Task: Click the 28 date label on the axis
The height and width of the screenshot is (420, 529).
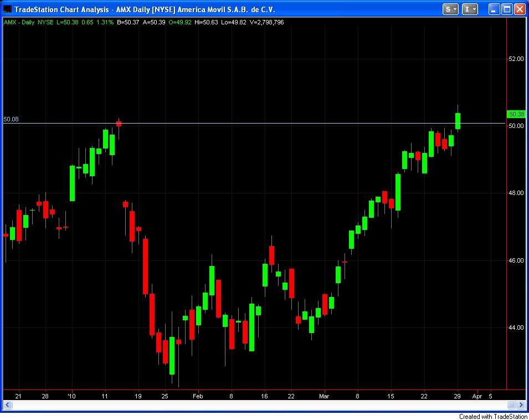Action: pos(45,396)
